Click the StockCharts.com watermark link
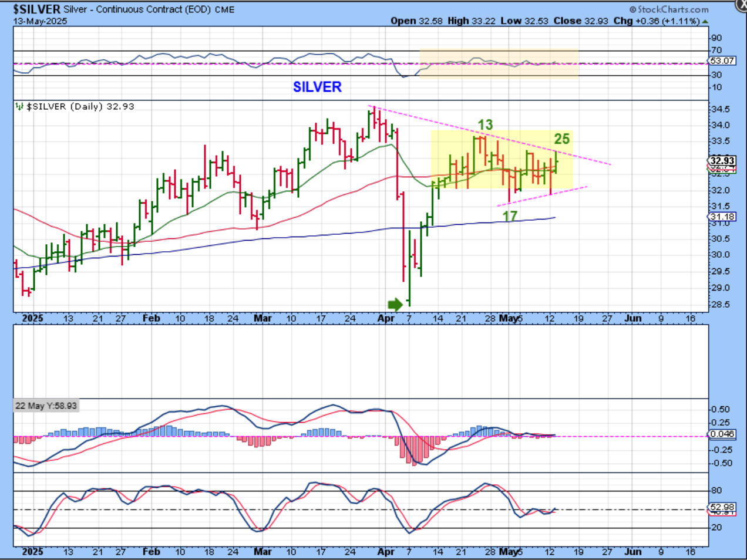This screenshot has height=560, width=747. [x=672, y=9]
